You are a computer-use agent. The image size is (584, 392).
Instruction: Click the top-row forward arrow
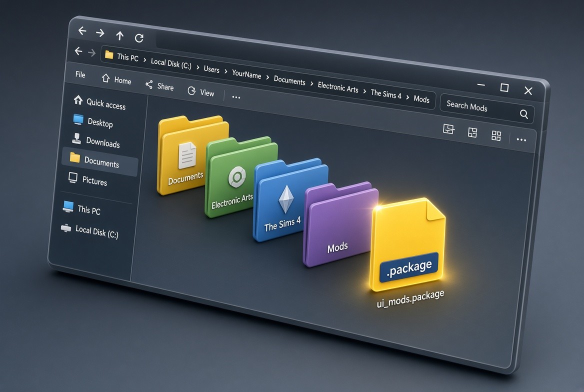[x=100, y=33]
